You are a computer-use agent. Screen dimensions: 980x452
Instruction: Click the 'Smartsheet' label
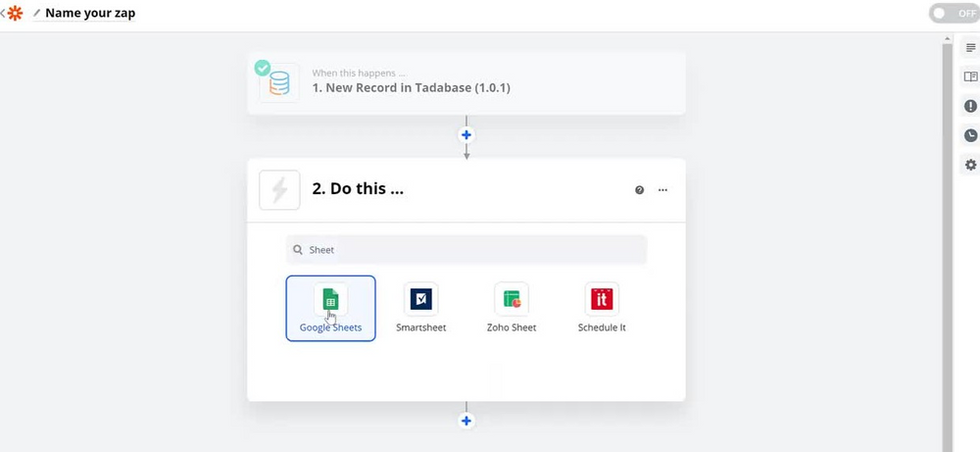[421, 327]
